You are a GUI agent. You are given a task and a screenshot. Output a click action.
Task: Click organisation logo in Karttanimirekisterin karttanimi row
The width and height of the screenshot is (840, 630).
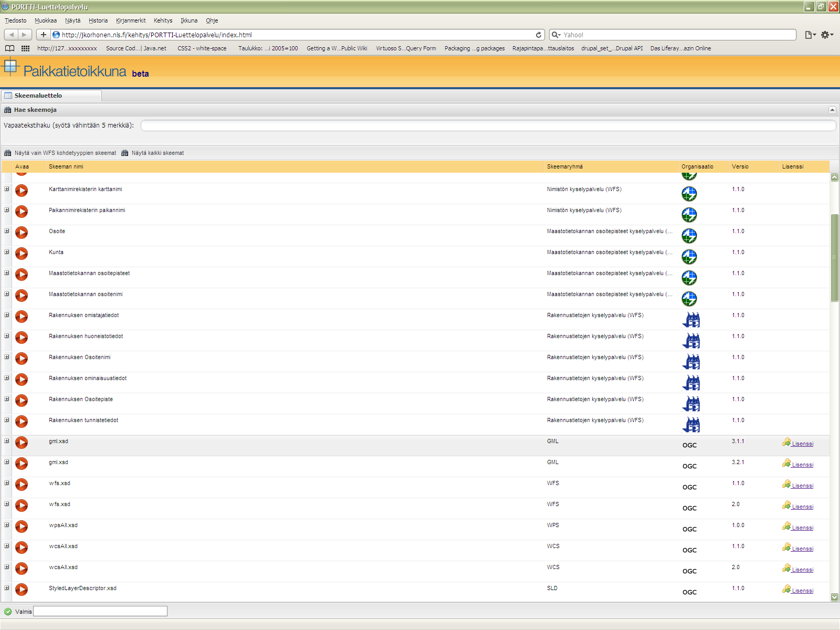click(x=689, y=194)
